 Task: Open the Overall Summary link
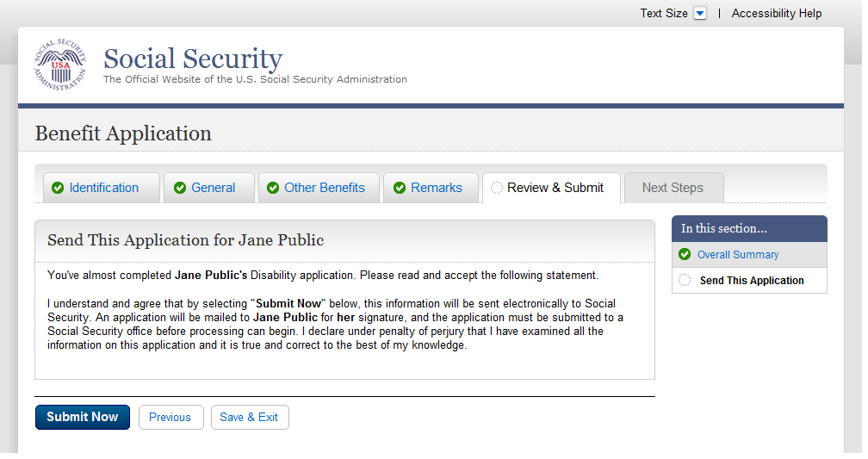[x=738, y=255]
